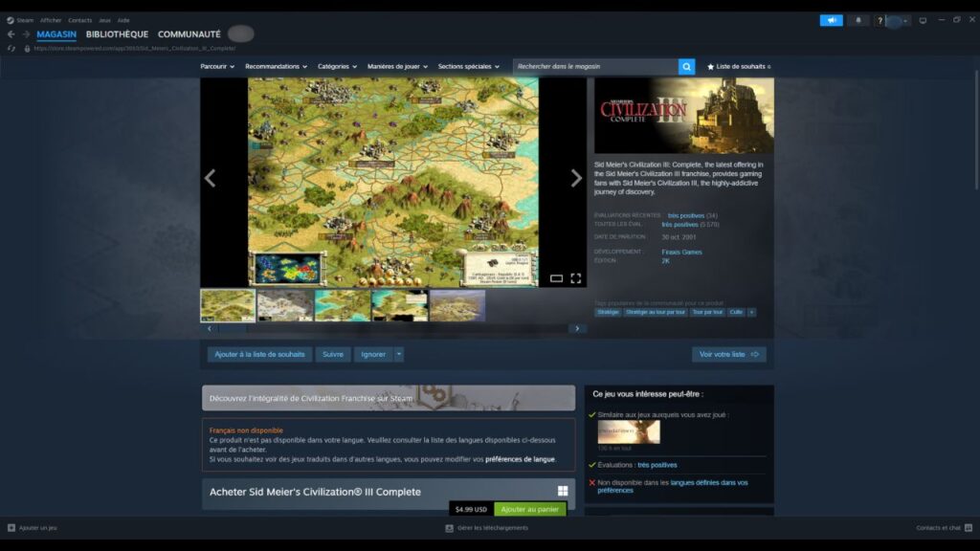This screenshot has height=551, width=980.
Task: Open Contacts et chat icon
Action: tap(969, 528)
